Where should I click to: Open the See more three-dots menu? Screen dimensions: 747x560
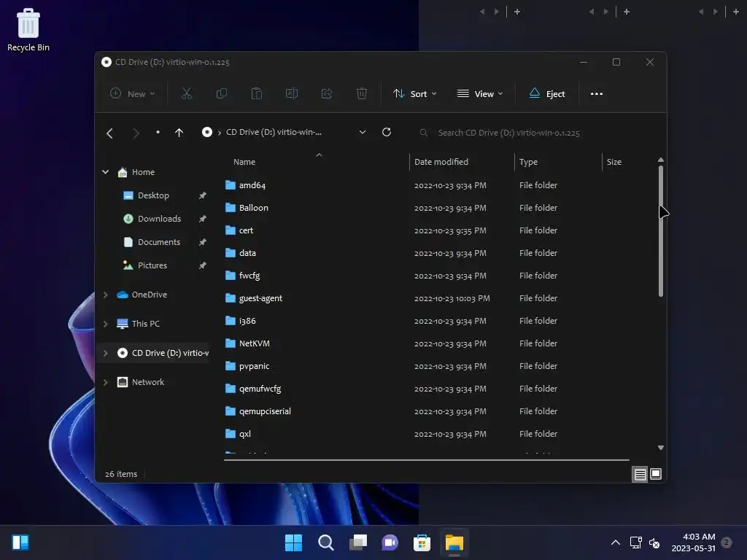pos(597,94)
